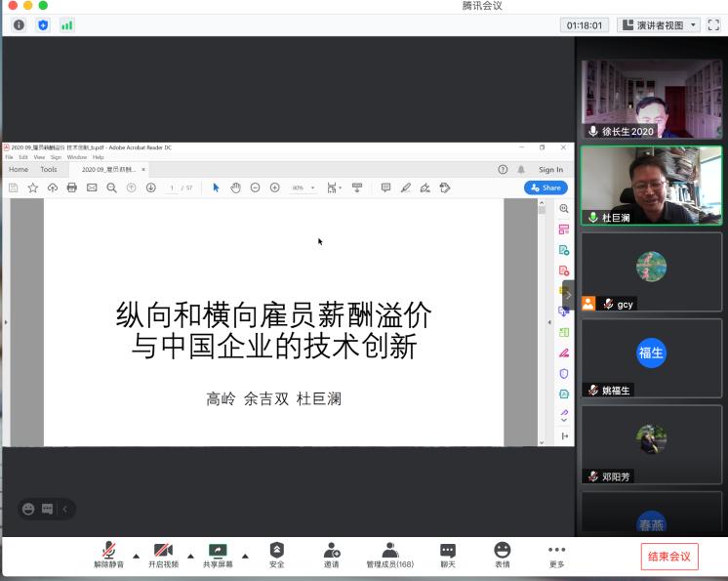Image resolution: width=728 pixels, height=581 pixels.
Task: Click the meeting info icon
Action: click(19, 25)
